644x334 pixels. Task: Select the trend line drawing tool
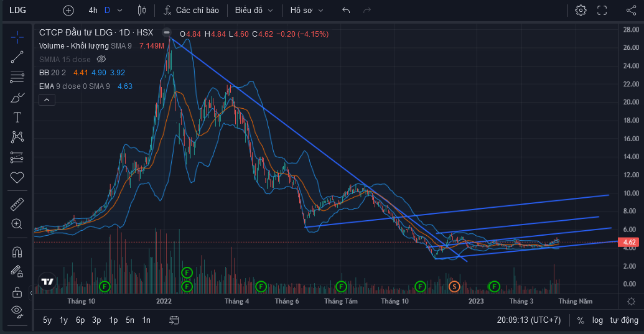[17, 57]
